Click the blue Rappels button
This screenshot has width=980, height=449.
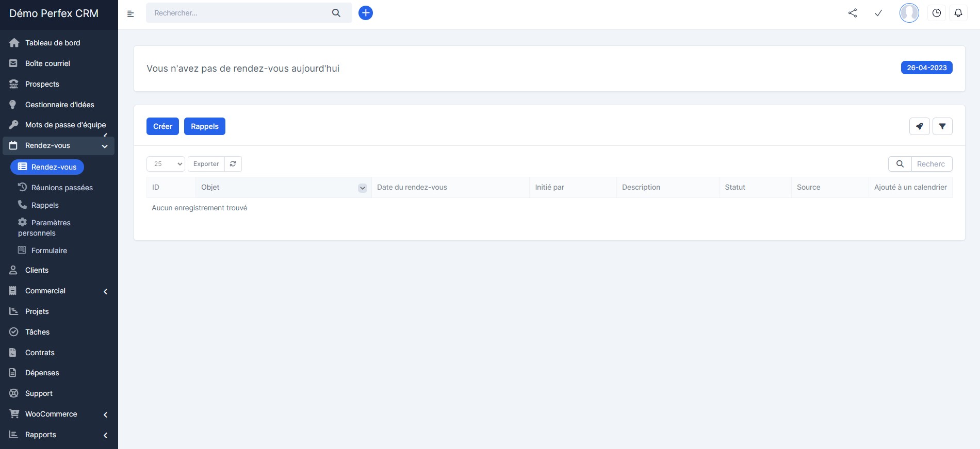coord(205,126)
